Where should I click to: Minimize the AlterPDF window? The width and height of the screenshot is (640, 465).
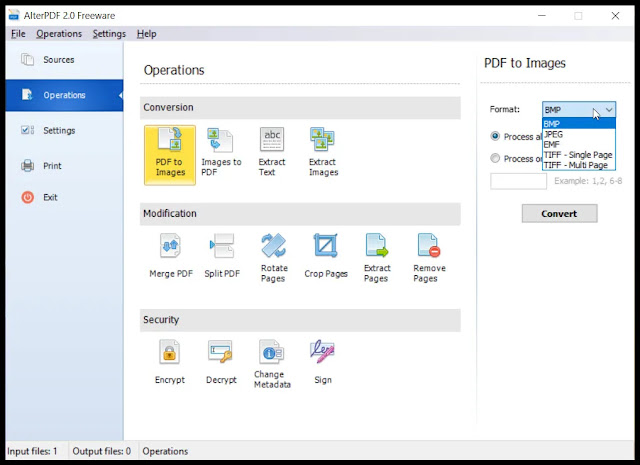[542, 16]
